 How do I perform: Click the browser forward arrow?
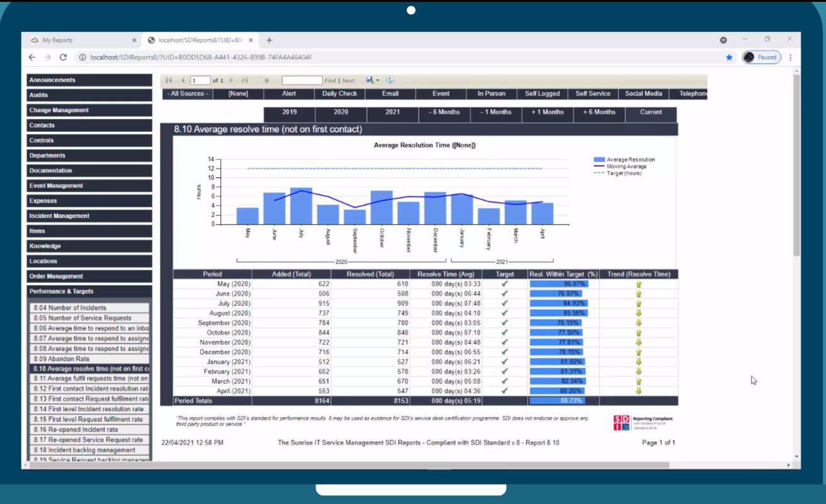(x=48, y=57)
